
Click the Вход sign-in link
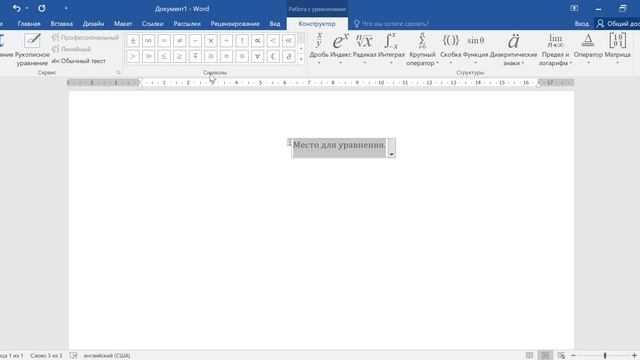582,24
